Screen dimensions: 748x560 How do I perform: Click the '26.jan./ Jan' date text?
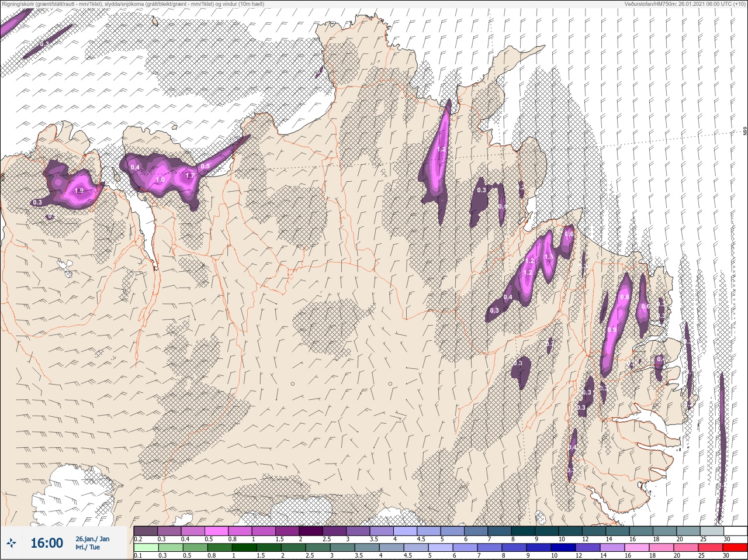point(92,539)
